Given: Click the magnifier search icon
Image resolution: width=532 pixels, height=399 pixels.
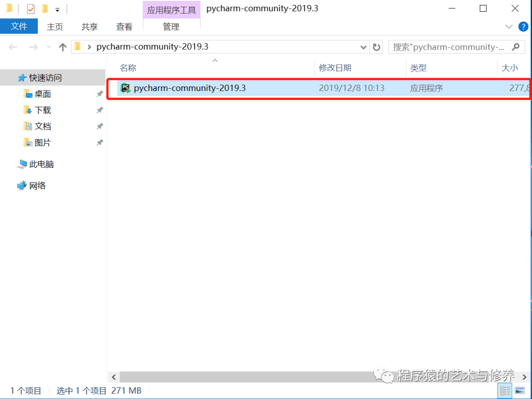Looking at the screenshot, I should (516, 47).
